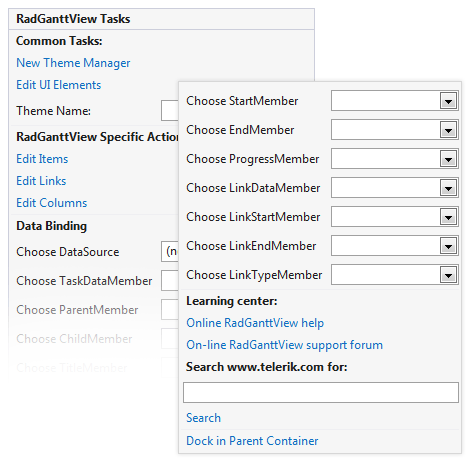Click the Search link
The image size is (470, 463).
(203, 418)
